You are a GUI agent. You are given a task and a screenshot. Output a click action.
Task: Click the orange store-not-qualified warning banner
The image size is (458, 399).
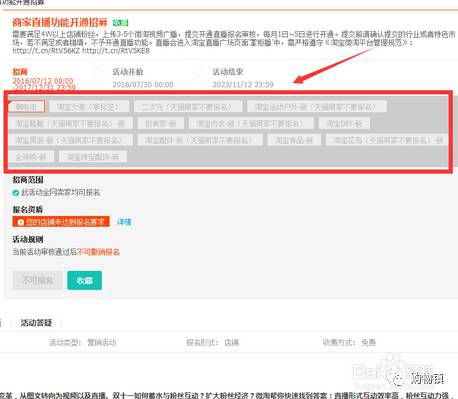tap(61, 222)
